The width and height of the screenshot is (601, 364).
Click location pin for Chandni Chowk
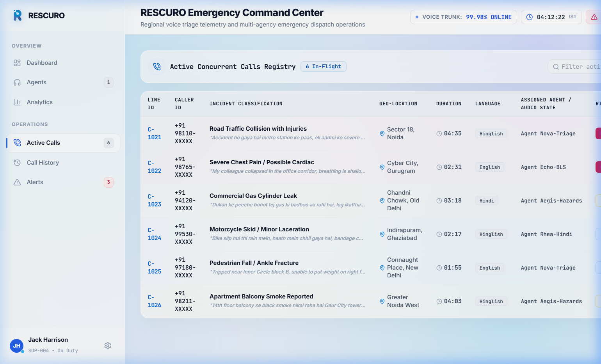tap(382, 201)
